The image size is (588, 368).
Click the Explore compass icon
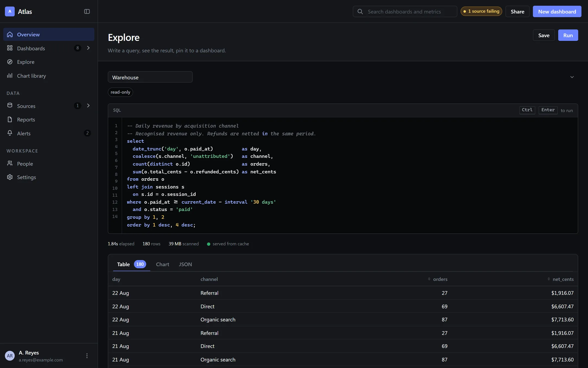click(x=10, y=62)
